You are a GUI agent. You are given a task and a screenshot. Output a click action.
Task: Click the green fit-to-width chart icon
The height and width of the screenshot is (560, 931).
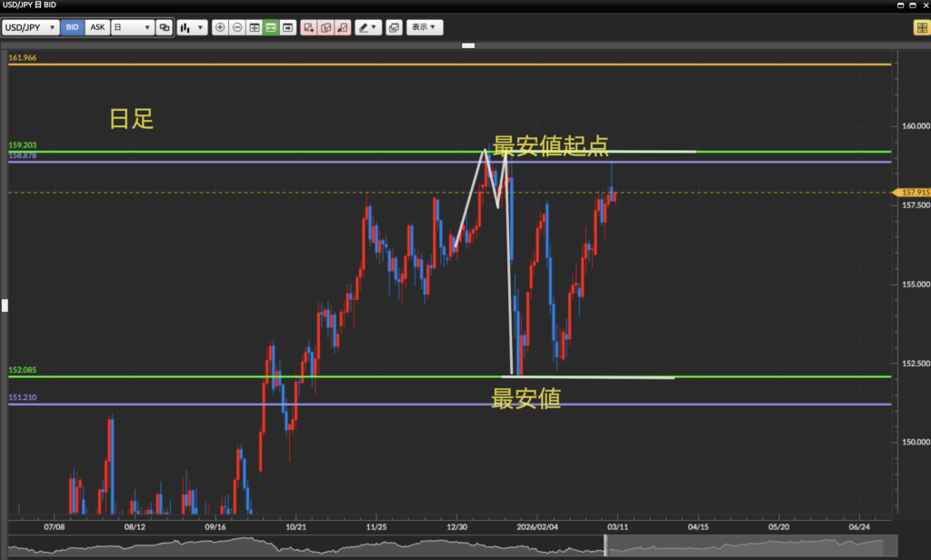[271, 27]
